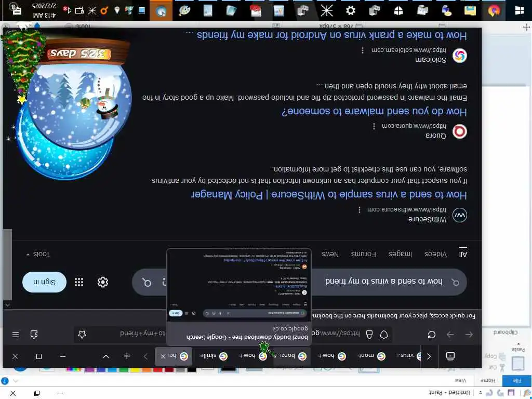Pick the purple color swatch in Paint

click(x=90, y=369)
